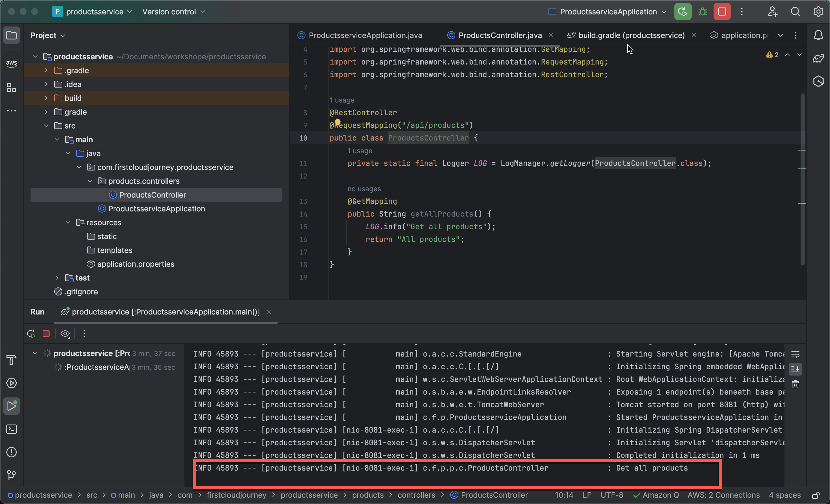Open editor tab options kebab
The image size is (830, 504).
[795, 35]
